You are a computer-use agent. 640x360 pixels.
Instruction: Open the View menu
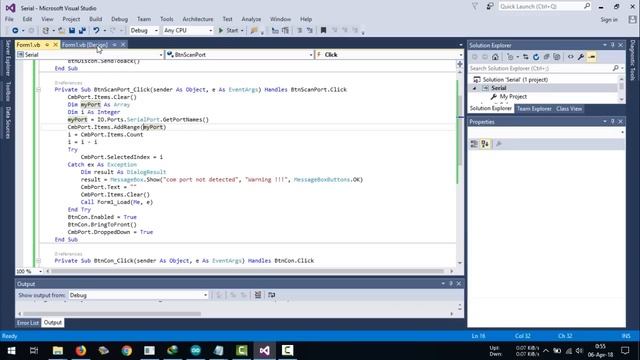[x=47, y=19]
